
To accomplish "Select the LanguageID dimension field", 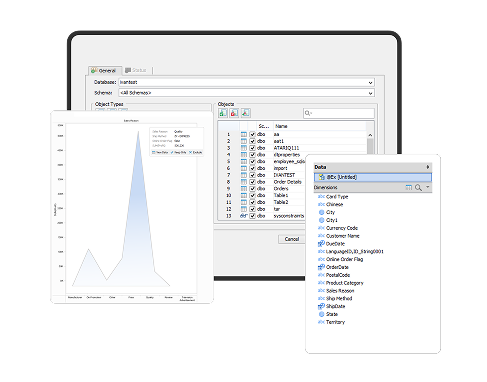I will tap(354, 252).
